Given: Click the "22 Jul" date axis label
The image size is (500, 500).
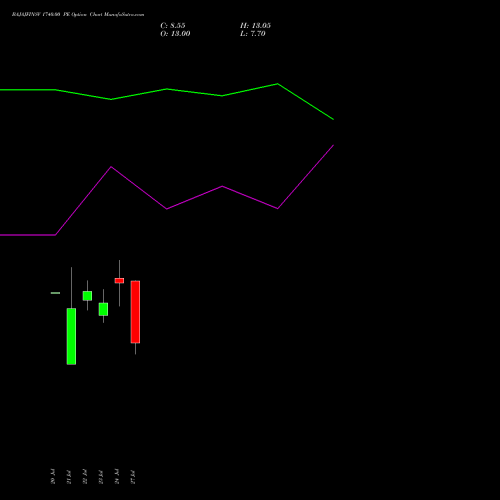Looking at the screenshot, I should [85, 476].
